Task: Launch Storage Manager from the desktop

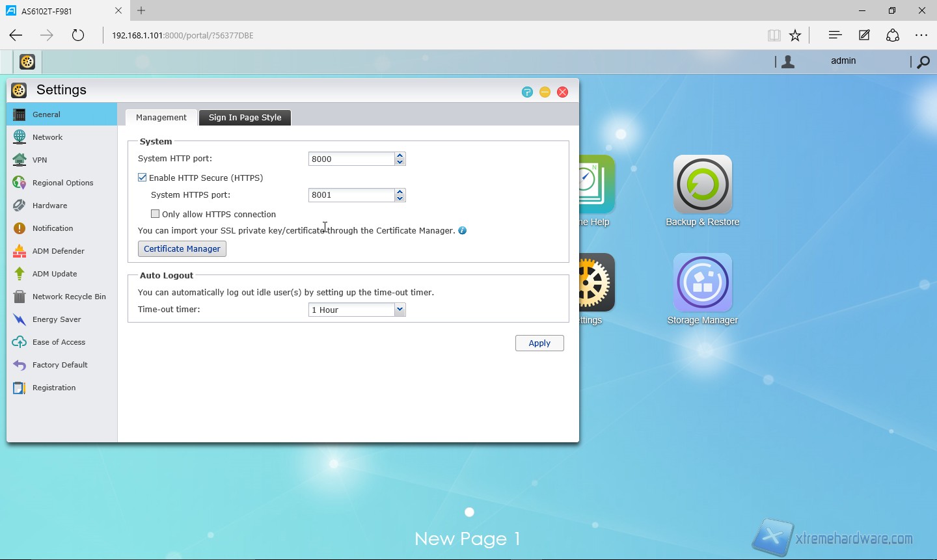Action: [702, 283]
